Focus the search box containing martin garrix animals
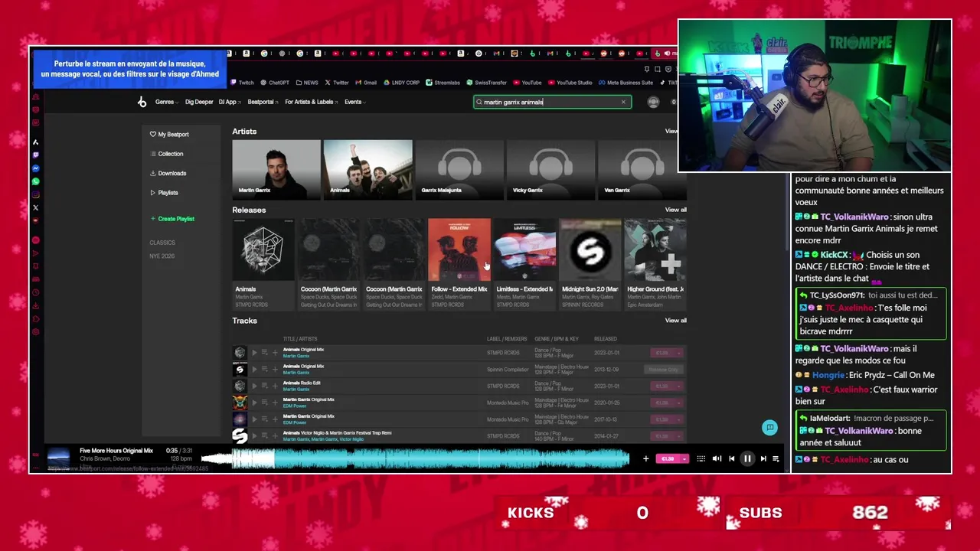Image resolution: width=980 pixels, height=551 pixels. tap(552, 102)
